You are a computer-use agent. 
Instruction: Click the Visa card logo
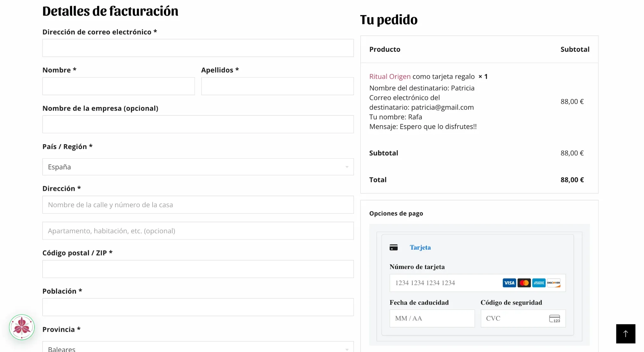click(509, 283)
